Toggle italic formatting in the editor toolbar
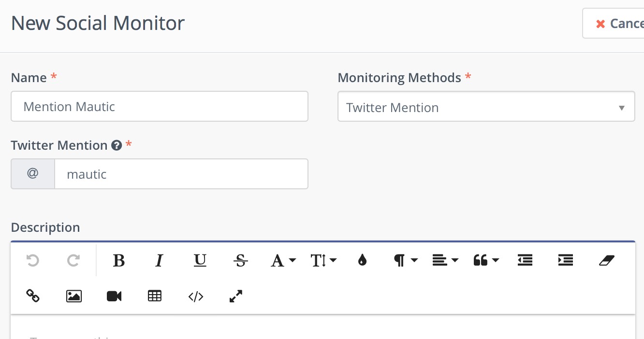644x339 pixels. pos(159,261)
